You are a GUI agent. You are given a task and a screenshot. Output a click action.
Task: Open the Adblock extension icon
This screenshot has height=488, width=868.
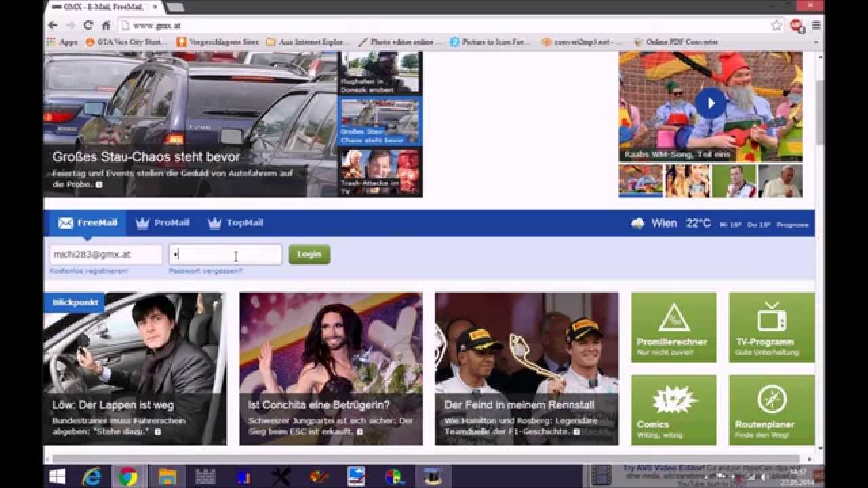797,25
